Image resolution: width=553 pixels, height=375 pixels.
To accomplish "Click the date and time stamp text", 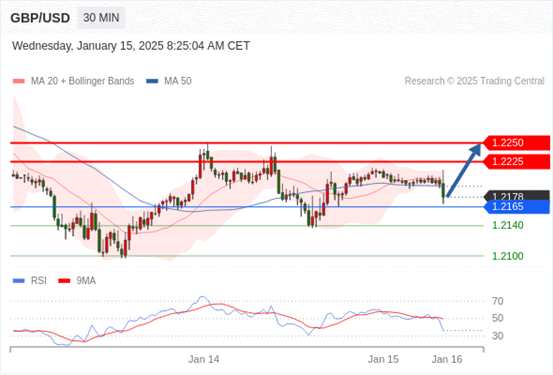I will [x=131, y=46].
